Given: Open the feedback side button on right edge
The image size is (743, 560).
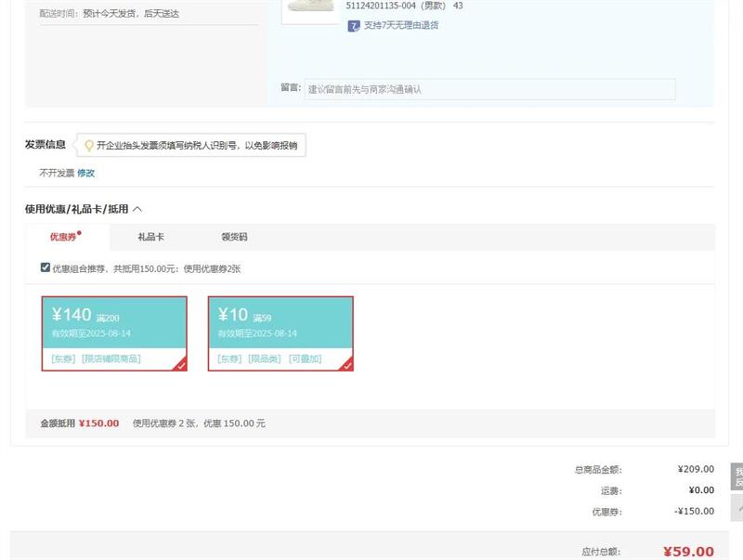Looking at the screenshot, I should [737, 476].
